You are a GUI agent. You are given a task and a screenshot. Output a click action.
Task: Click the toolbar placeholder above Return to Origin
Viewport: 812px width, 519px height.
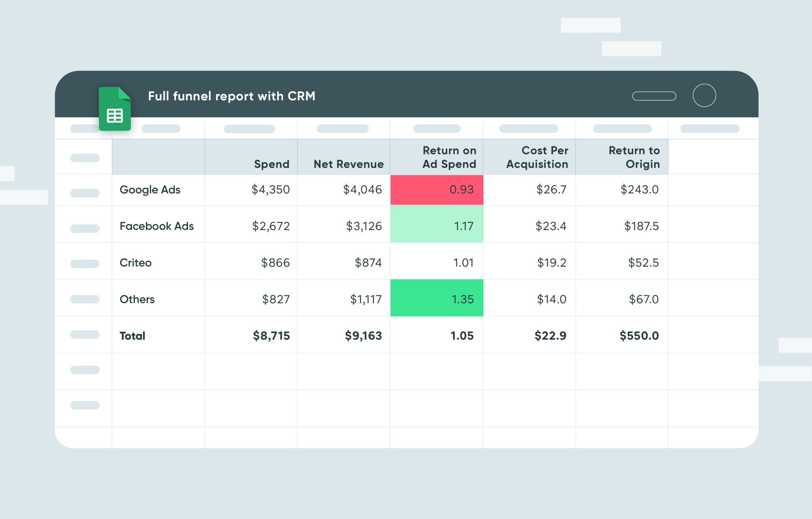pos(622,128)
